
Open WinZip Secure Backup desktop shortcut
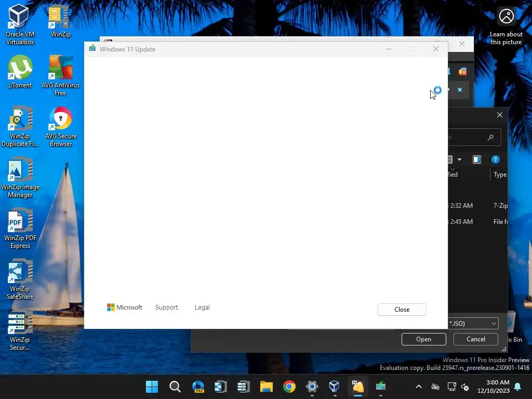pos(20,330)
